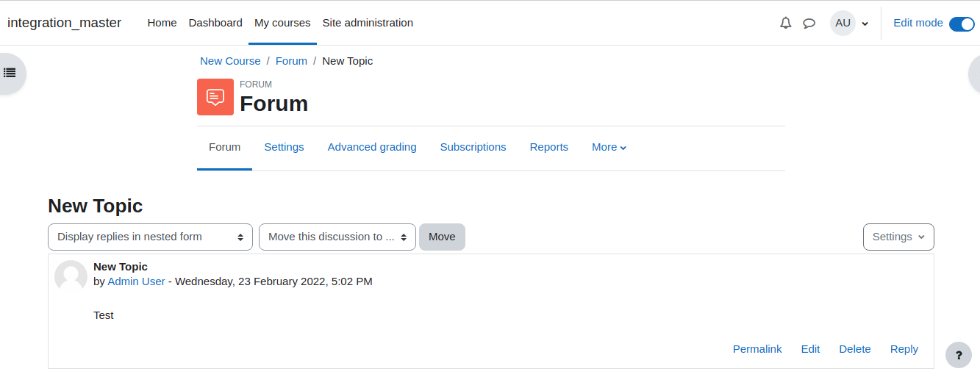Click the Reply link on the post

[904, 349]
